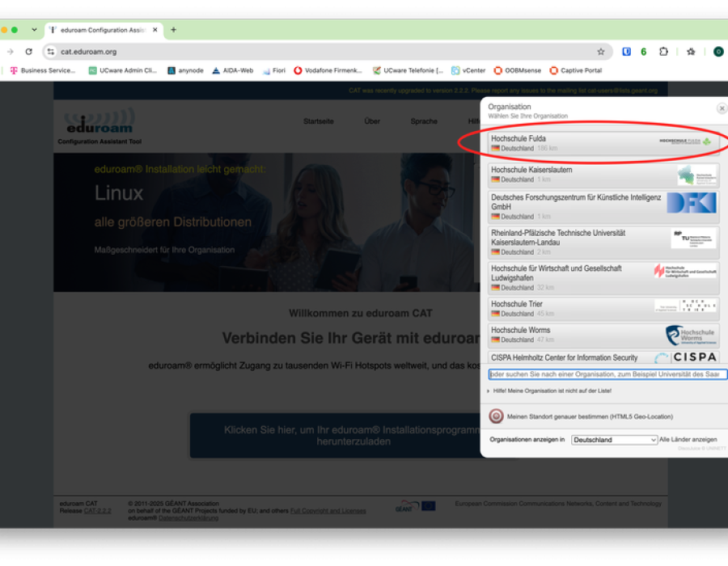Select Hochschule Trier organisation
The width and height of the screenshot is (728, 566).
[x=603, y=309]
